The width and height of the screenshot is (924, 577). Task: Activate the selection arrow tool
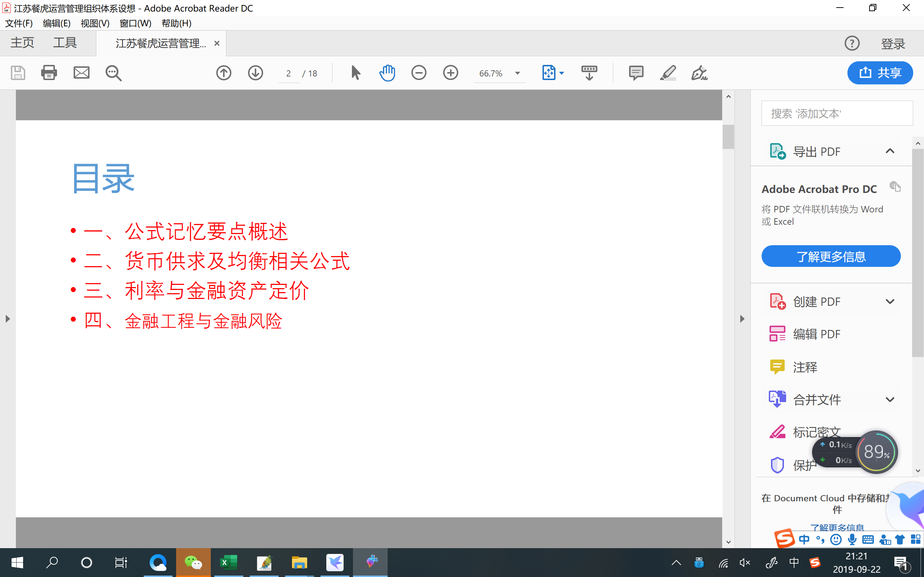click(x=356, y=72)
